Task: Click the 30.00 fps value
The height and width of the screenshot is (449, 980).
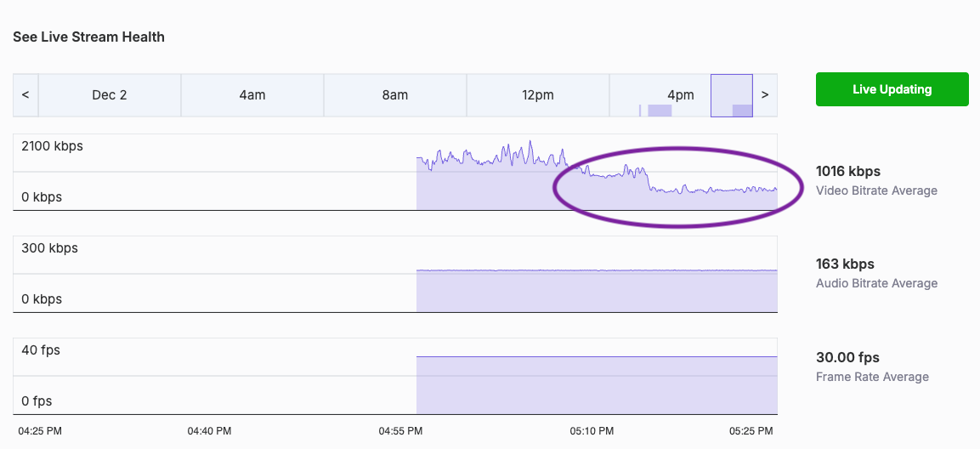Action: coord(847,358)
